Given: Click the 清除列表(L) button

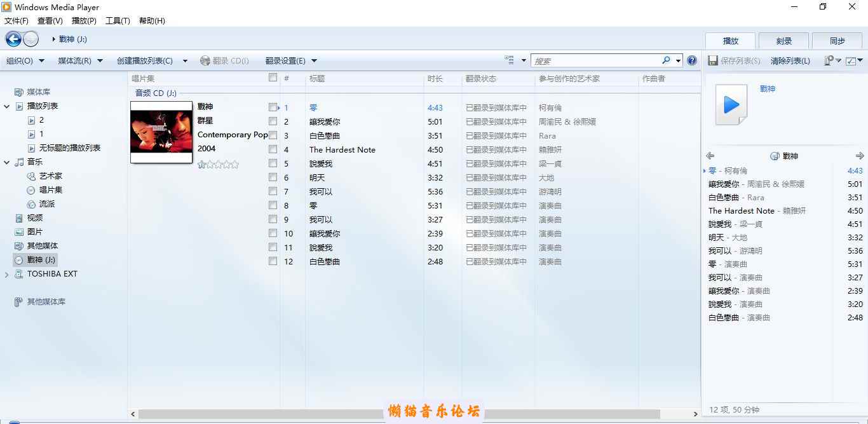Looking at the screenshot, I should 790,61.
